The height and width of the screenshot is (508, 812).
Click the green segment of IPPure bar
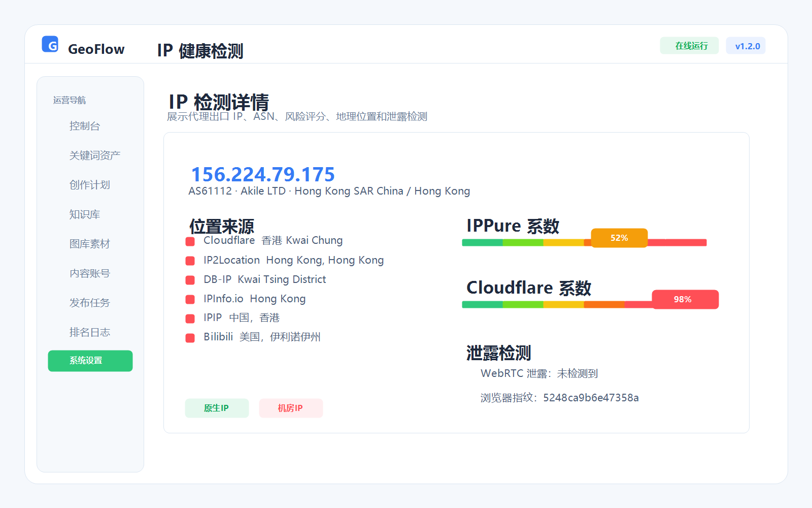click(482, 243)
